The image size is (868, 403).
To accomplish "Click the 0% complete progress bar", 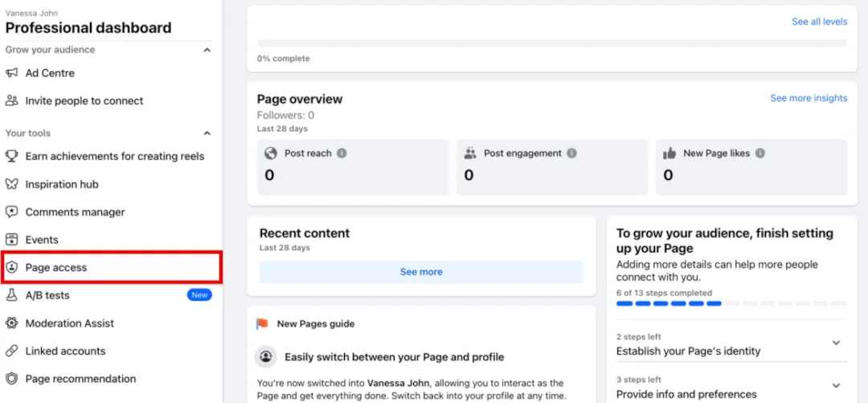I will pyautogui.click(x=552, y=43).
